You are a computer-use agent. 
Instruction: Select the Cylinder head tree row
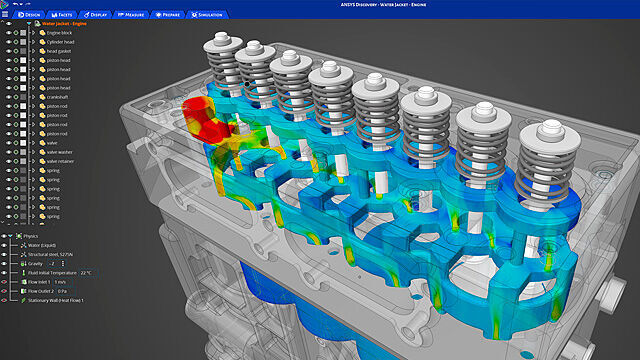coord(60,42)
